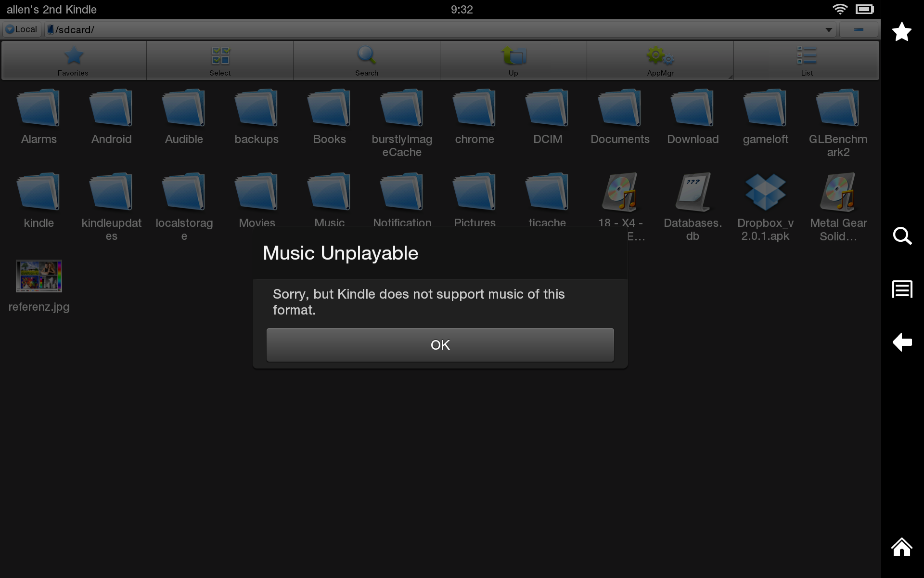Image resolution: width=924 pixels, height=578 pixels.
Task: Go Up one directory level
Action: [x=513, y=61]
